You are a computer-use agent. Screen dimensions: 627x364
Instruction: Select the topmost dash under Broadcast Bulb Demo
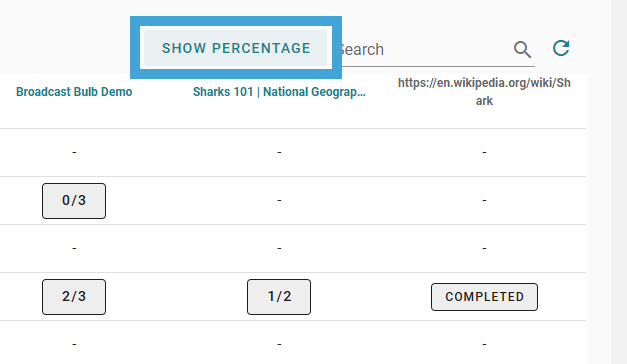pos(74,152)
